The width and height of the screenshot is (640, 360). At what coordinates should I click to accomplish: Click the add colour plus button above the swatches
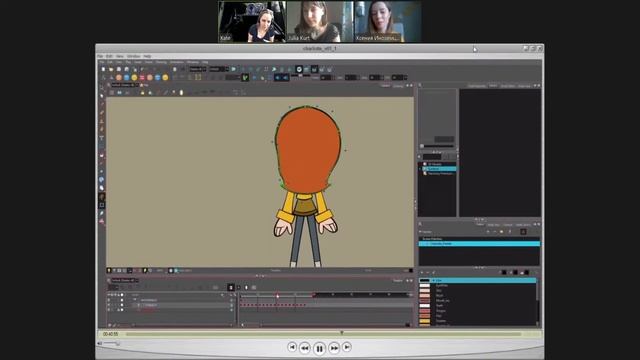422,273
